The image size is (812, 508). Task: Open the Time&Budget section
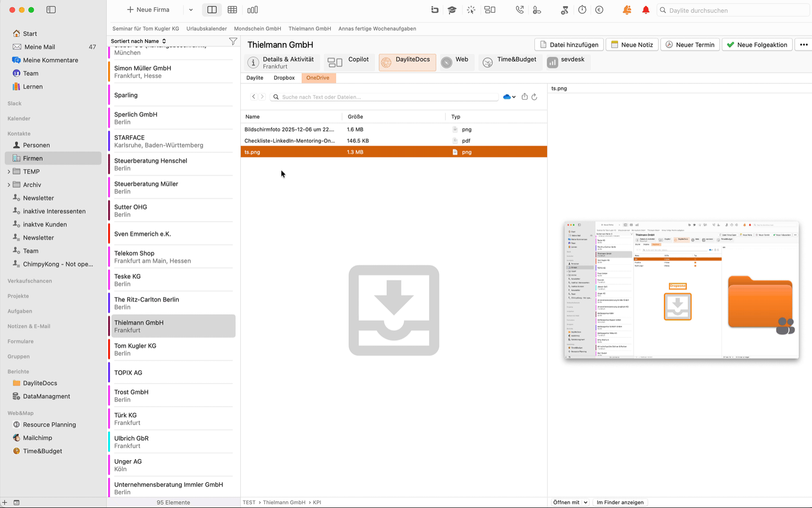[x=510, y=62]
